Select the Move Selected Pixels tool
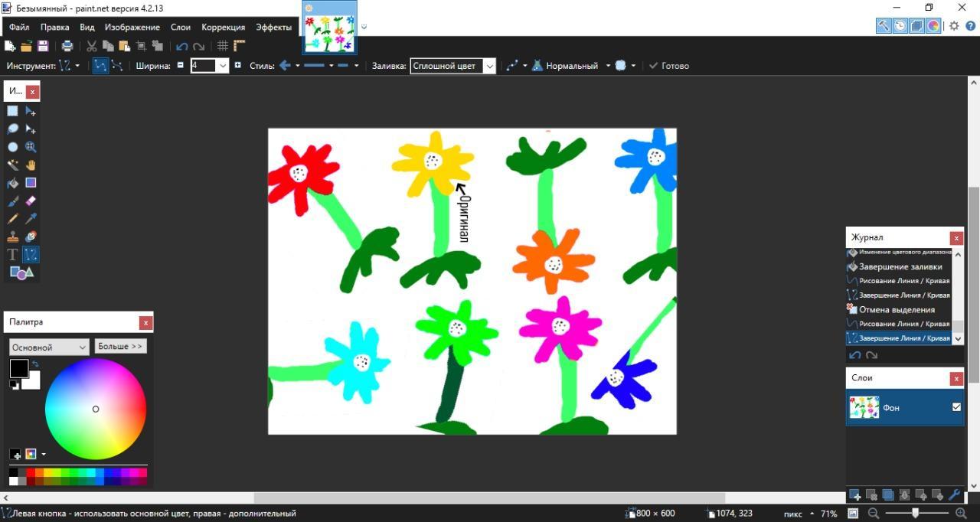Image resolution: width=980 pixels, height=522 pixels. tap(31, 111)
